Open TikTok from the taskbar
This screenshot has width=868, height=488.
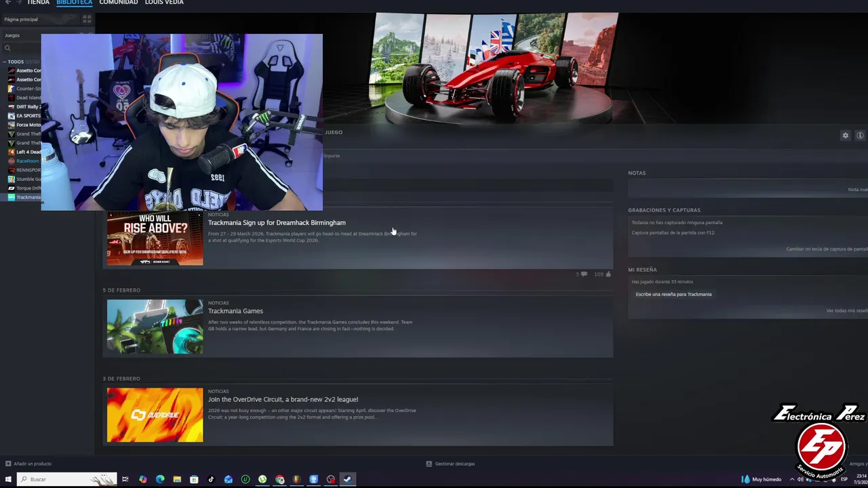click(211, 479)
